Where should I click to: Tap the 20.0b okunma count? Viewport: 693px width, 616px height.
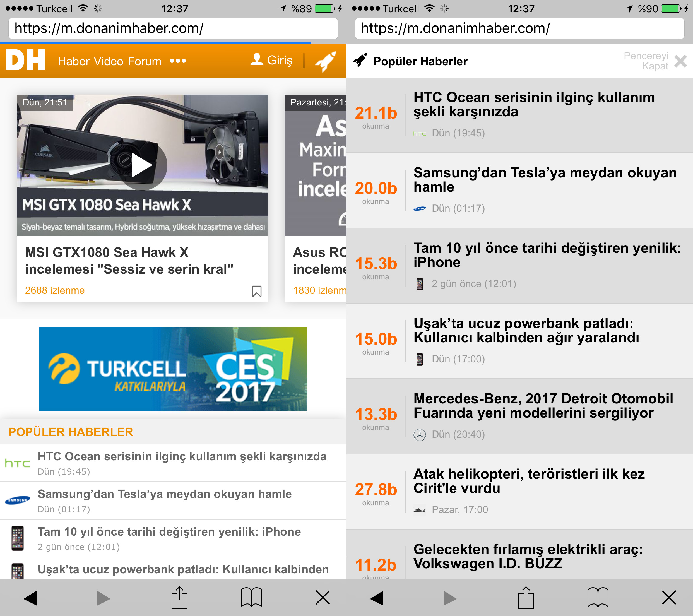point(376,192)
